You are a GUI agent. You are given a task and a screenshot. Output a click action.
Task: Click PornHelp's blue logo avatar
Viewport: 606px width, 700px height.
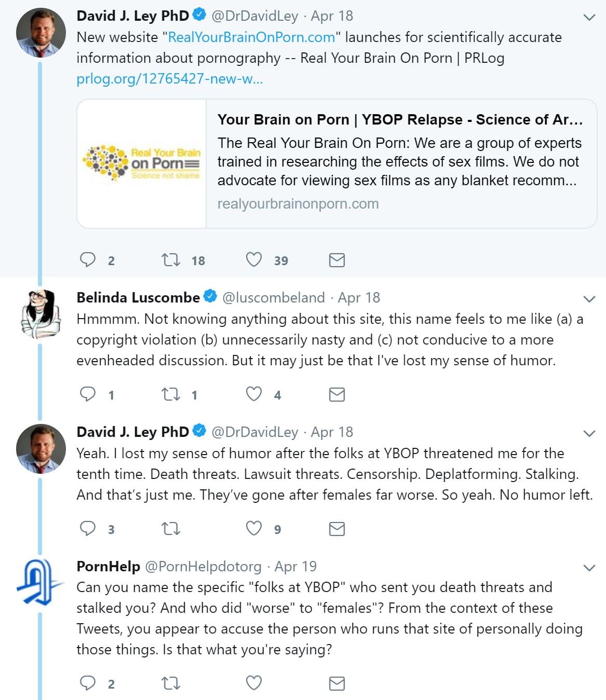coord(39,581)
